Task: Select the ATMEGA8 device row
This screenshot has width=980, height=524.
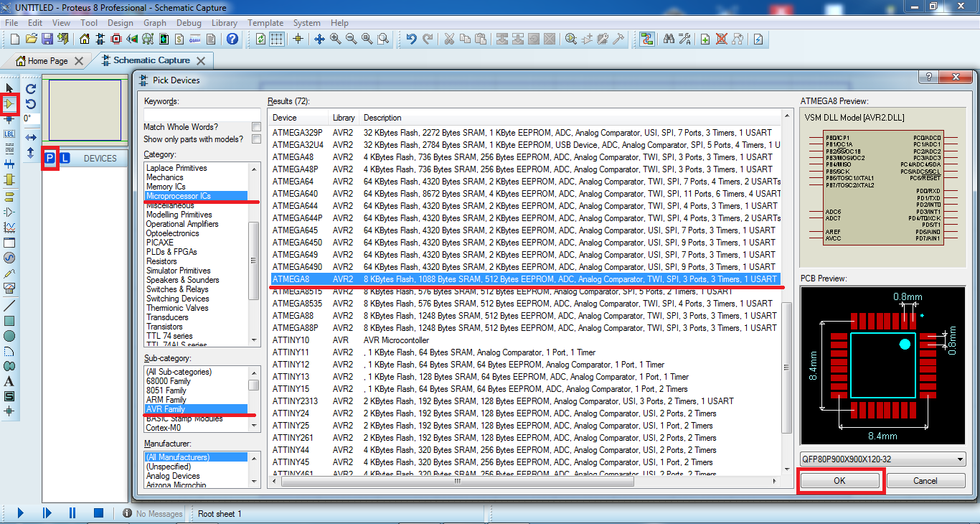Action: click(x=524, y=279)
